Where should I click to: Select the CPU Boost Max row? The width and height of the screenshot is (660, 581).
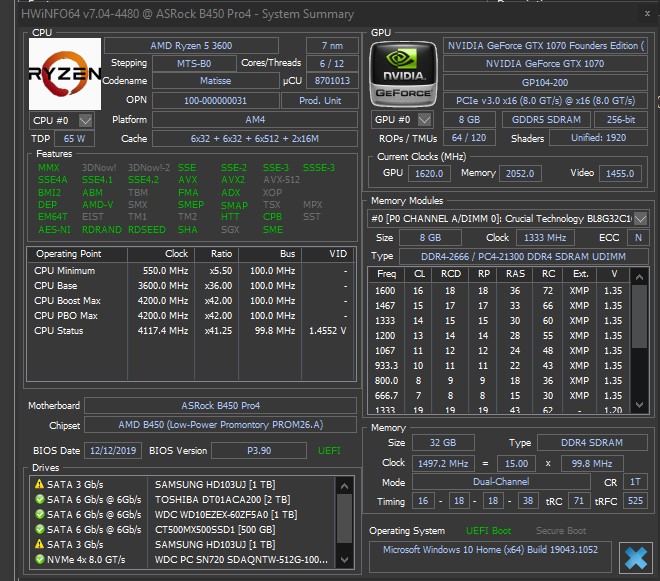coord(192,301)
